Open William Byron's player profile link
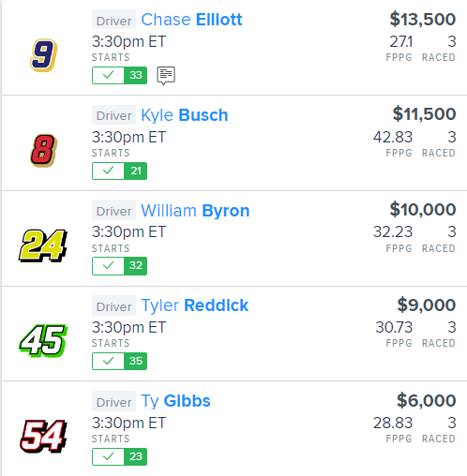467x476 pixels. click(195, 211)
